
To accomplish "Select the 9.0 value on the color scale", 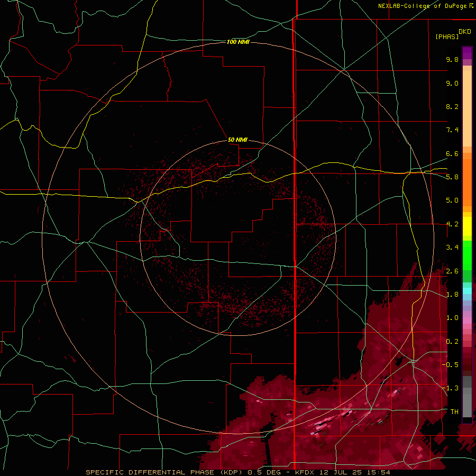I will click(452, 83).
